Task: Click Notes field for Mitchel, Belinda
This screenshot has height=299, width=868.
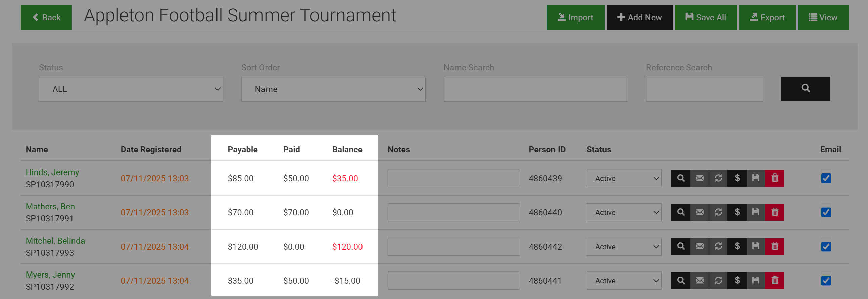Action: (453, 247)
